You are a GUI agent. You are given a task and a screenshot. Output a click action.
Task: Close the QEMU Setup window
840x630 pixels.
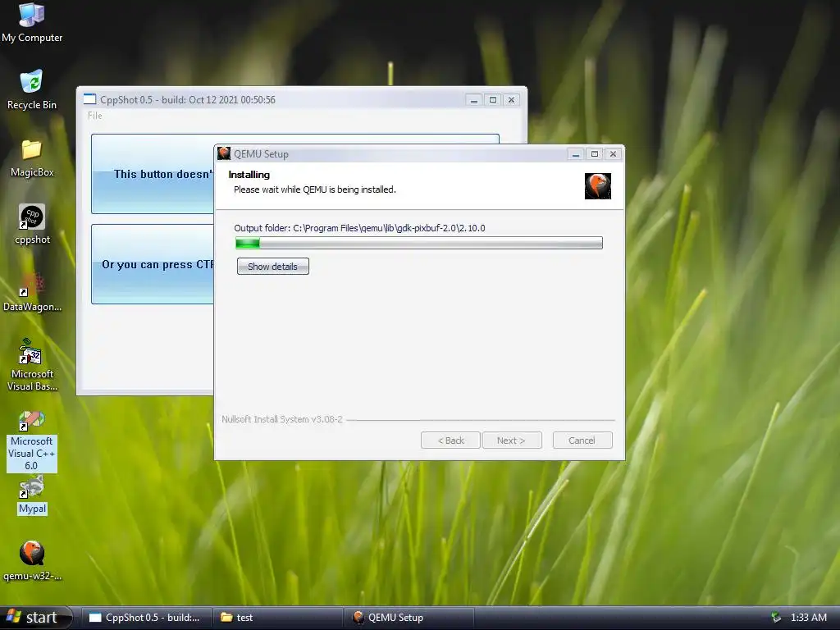point(614,153)
